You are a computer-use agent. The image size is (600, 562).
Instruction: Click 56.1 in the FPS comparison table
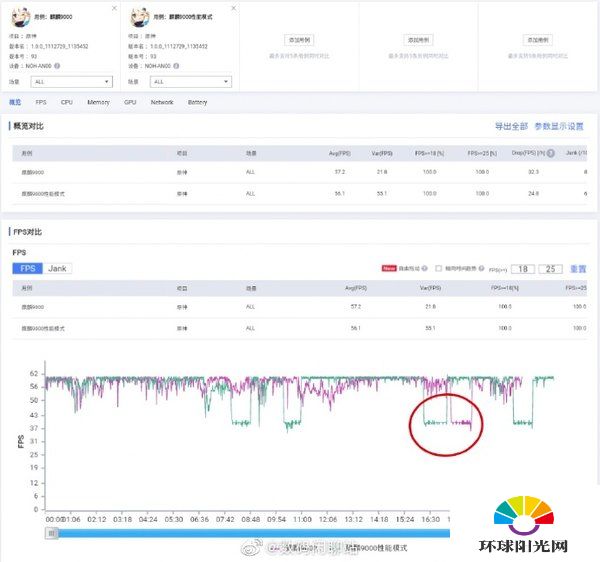click(355, 328)
